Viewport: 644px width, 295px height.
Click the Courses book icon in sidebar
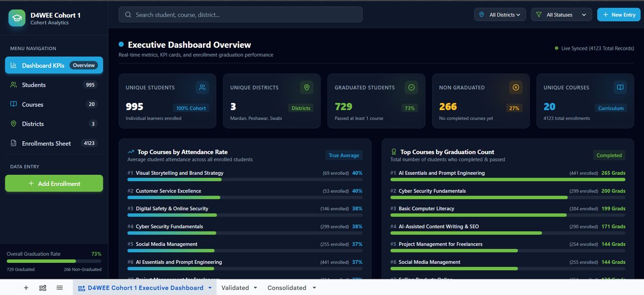[14, 105]
